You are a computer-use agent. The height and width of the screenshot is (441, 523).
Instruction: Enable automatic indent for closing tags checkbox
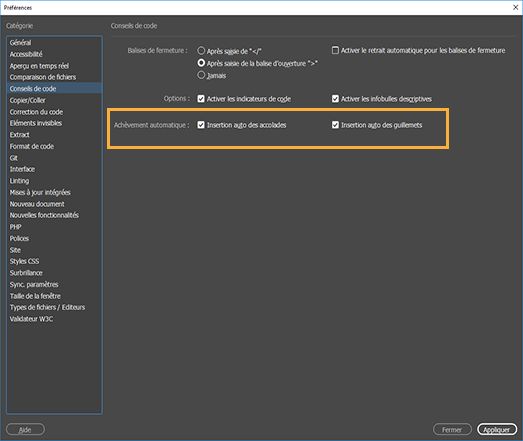point(335,50)
